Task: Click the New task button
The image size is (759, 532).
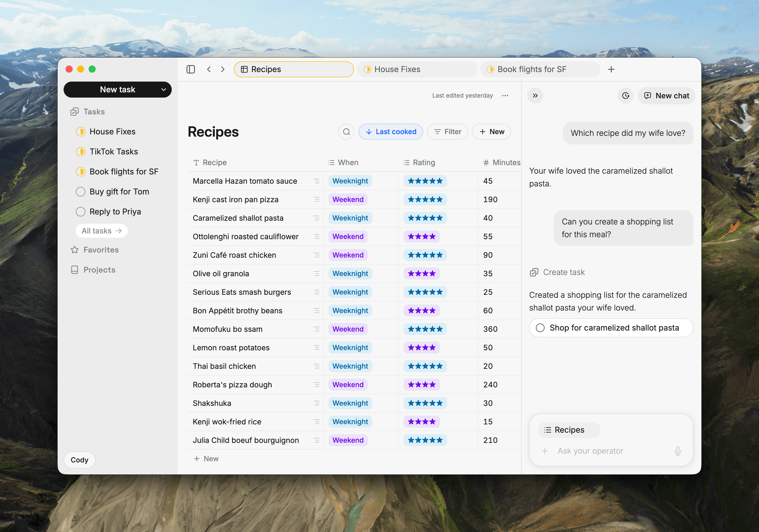Action: tap(117, 90)
